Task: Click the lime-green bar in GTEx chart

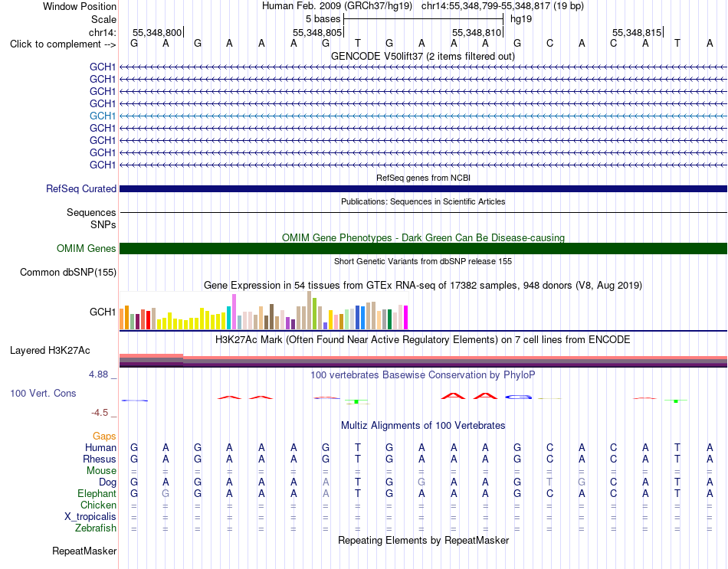Action: tap(314, 314)
